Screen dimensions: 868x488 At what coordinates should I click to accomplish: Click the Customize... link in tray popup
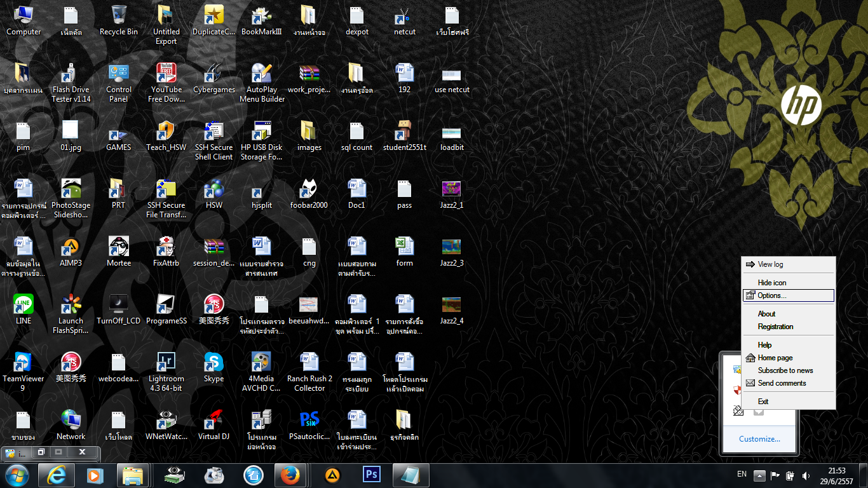[759, 439]
